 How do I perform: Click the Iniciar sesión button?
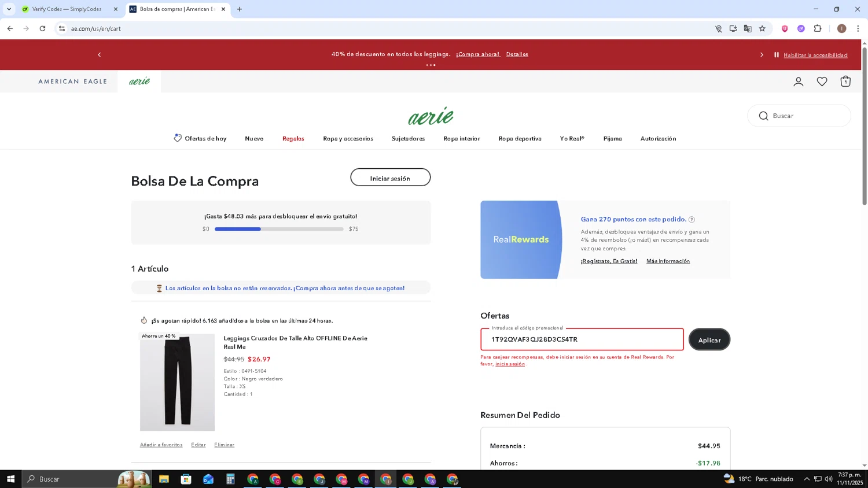point(390,178)
